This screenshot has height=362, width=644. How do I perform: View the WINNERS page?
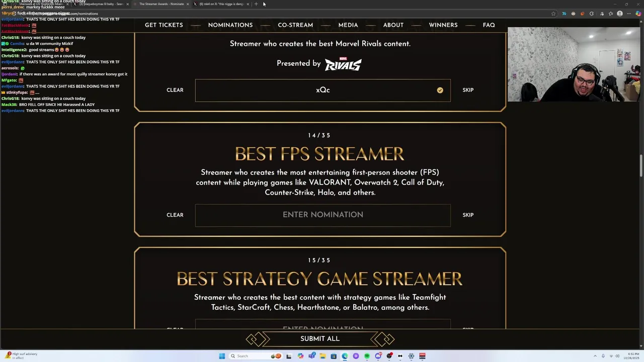(x=443, y=25)
